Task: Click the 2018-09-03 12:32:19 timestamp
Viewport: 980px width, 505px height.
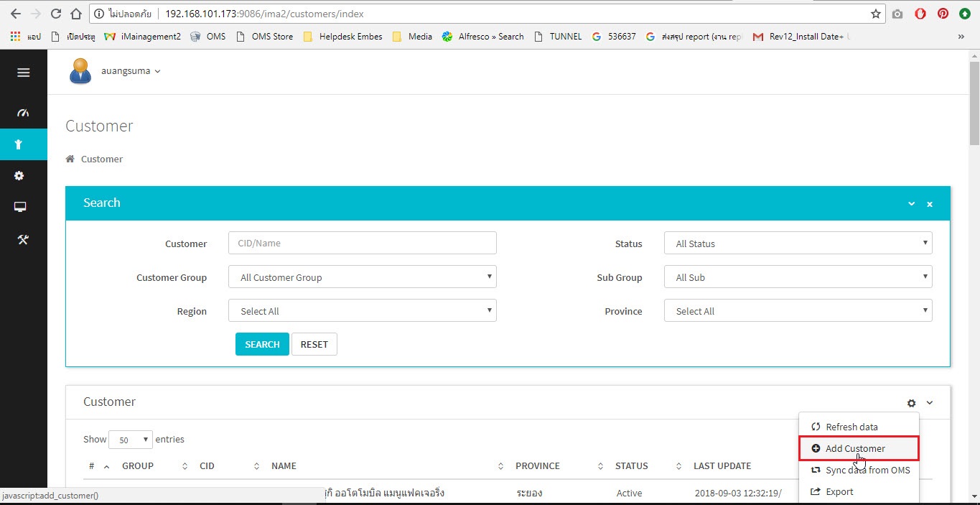Action: [x=738, y=494]
